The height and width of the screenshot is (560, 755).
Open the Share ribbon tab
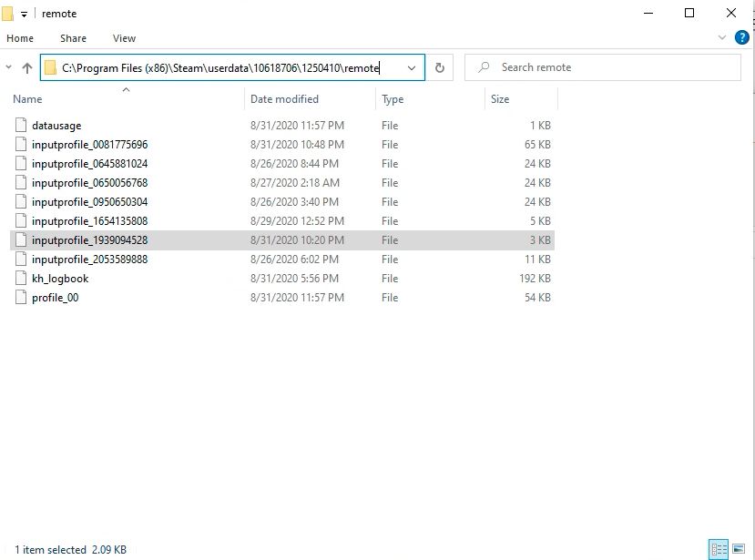click(x=73, y=38)
